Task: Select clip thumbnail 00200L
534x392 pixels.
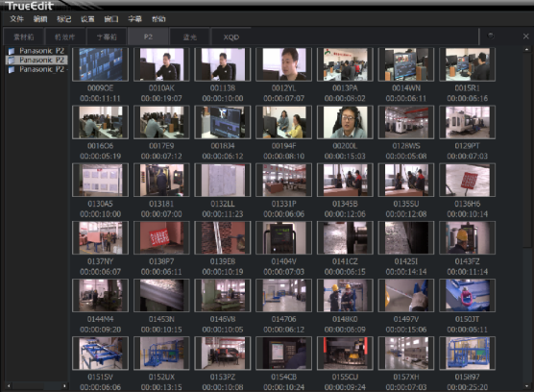Action: coord(345,122)
